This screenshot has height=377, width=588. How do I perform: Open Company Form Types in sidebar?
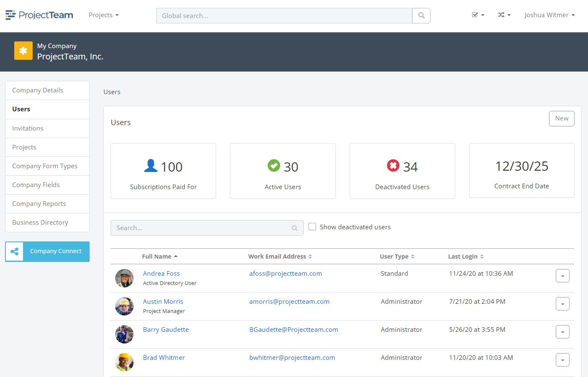click(47, 166)
